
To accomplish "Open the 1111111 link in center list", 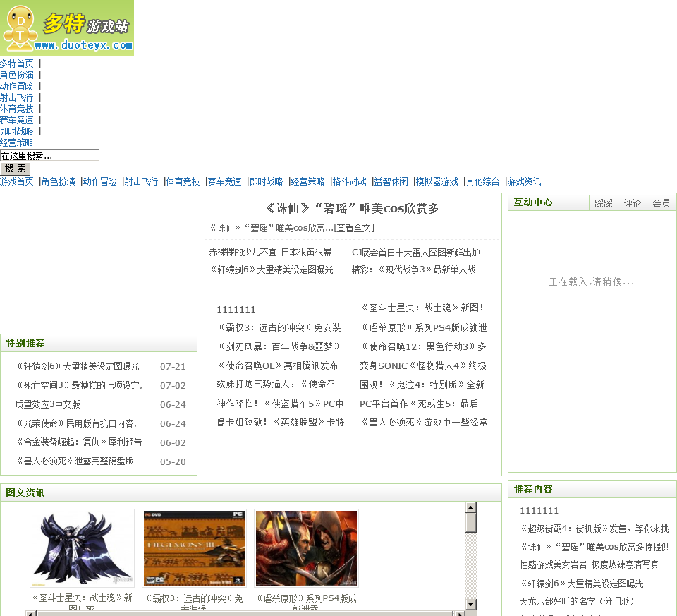I will [236, 309].
